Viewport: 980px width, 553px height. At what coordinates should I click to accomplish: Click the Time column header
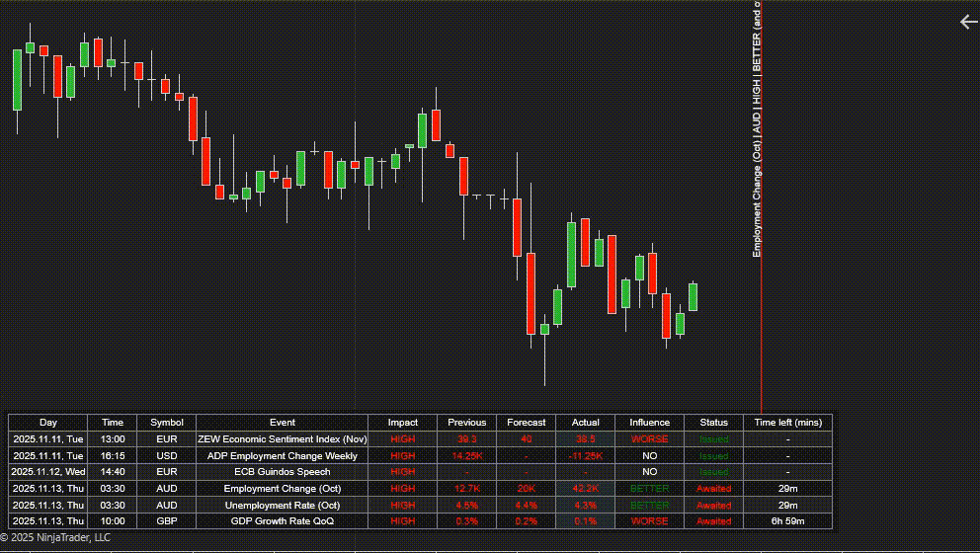click(113, 423)
